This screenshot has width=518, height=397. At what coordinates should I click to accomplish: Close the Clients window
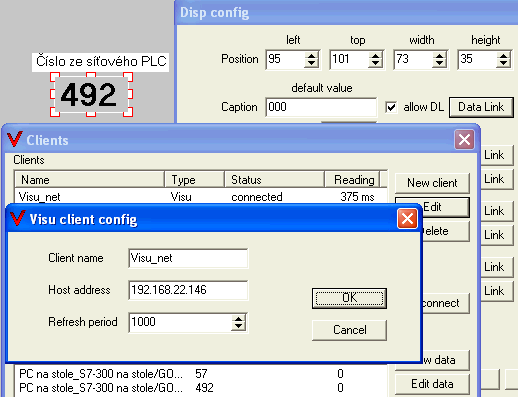464,139
